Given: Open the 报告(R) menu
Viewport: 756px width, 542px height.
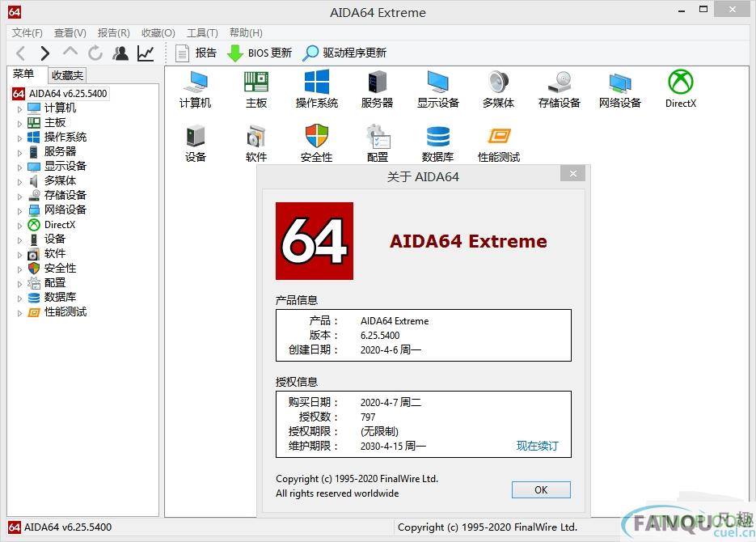Looking at the screenshot, I should (114, 33).
